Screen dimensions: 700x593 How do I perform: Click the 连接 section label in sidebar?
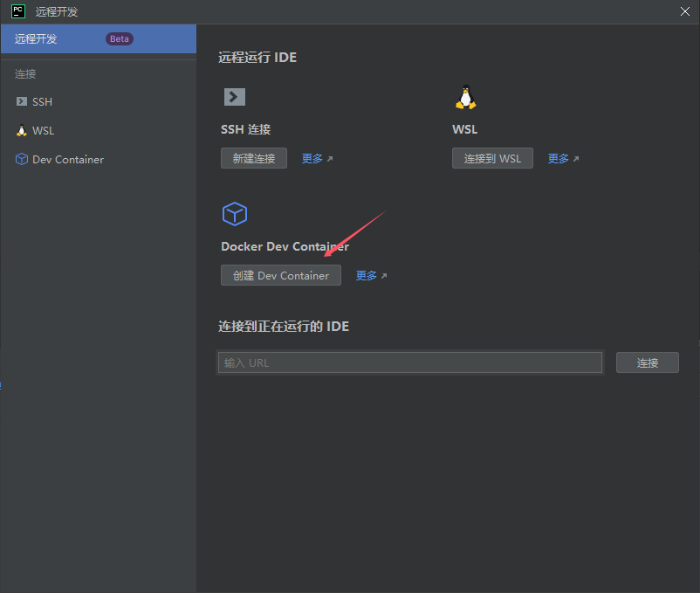click(x=25, y=73)
